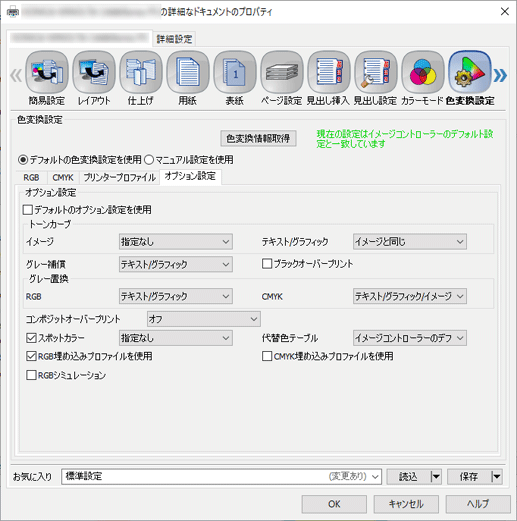Click the 保存 button
The image size is (517, 521).
(469, 477)
